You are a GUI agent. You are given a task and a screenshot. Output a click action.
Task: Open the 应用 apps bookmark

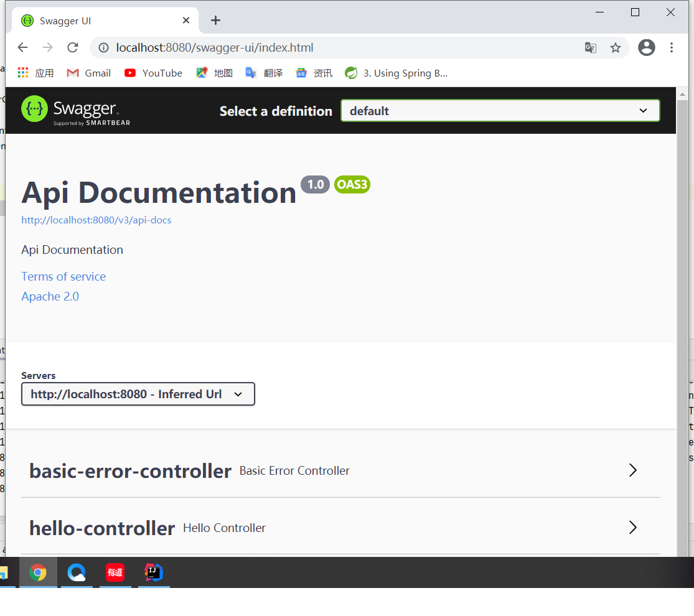[x=36, y=73]
